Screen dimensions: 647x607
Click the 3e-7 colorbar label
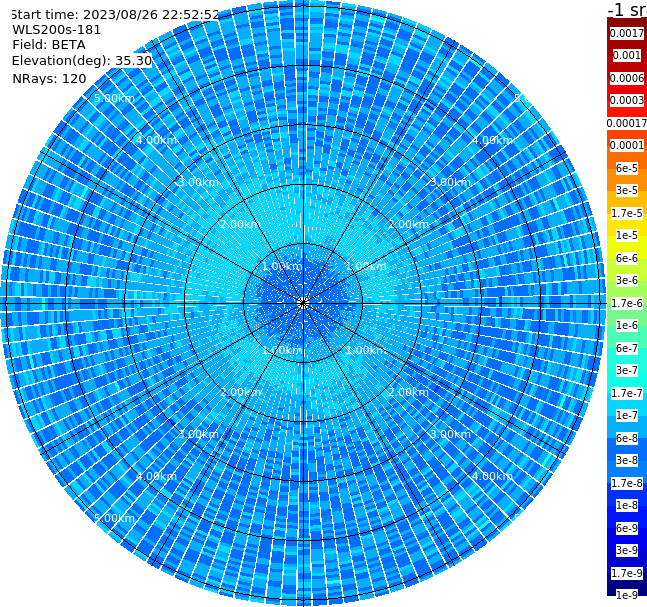coord(627,370)
